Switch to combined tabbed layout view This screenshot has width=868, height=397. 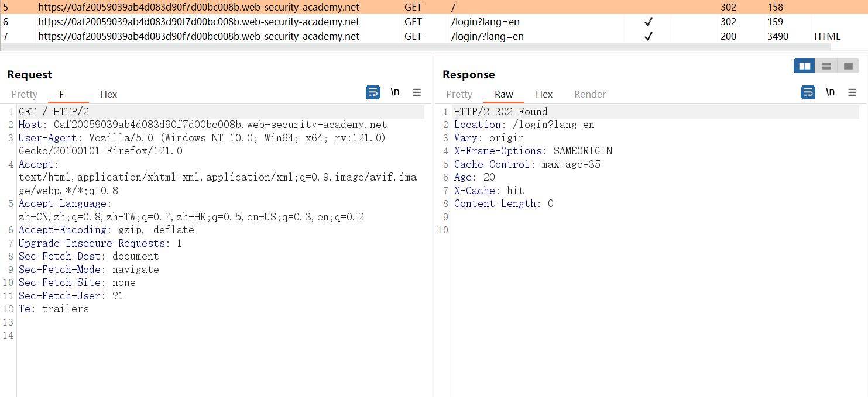coord(848,66)
